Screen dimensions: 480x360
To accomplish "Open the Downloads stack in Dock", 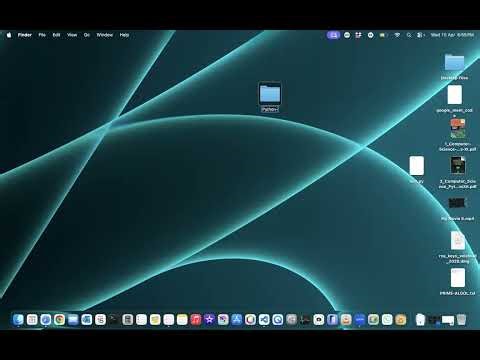I will coord(421,320).
